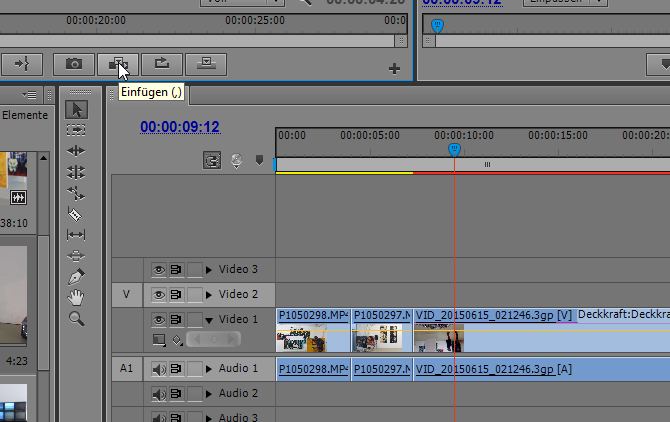Image resolution: width=670 pixels, height=422 pixels.
Task: Go to previous keyframe on Video 1
Action: click(197, 340)
